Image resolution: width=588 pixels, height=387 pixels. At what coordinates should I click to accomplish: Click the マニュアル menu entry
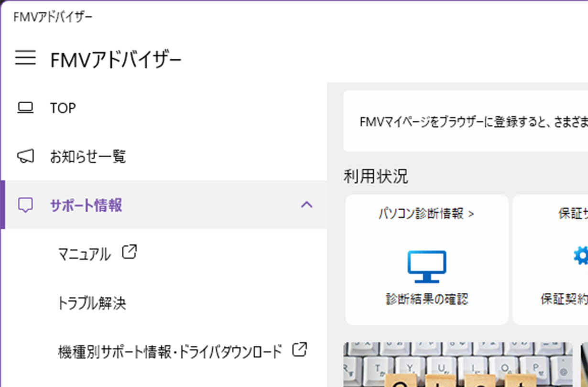pos(81,252)
